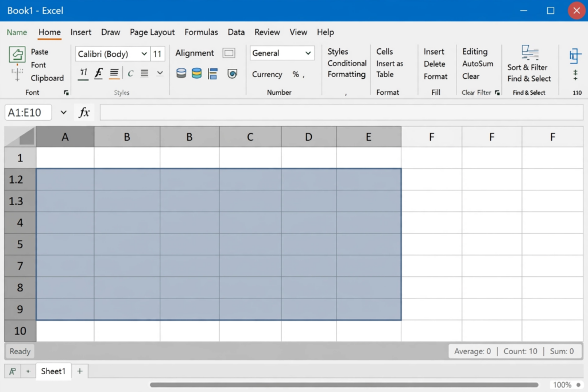Select column C header
Screen dimensions: 588x392
click(x=250, y=137)
